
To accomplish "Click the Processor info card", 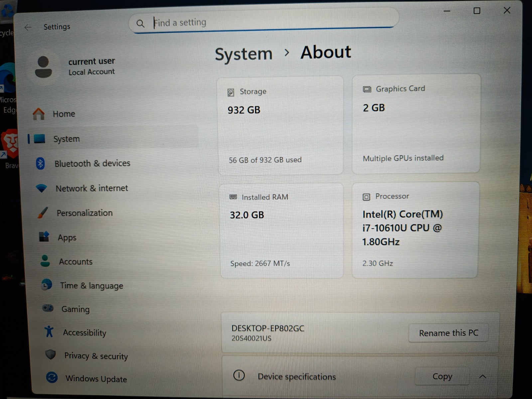I will coord(416,230).
